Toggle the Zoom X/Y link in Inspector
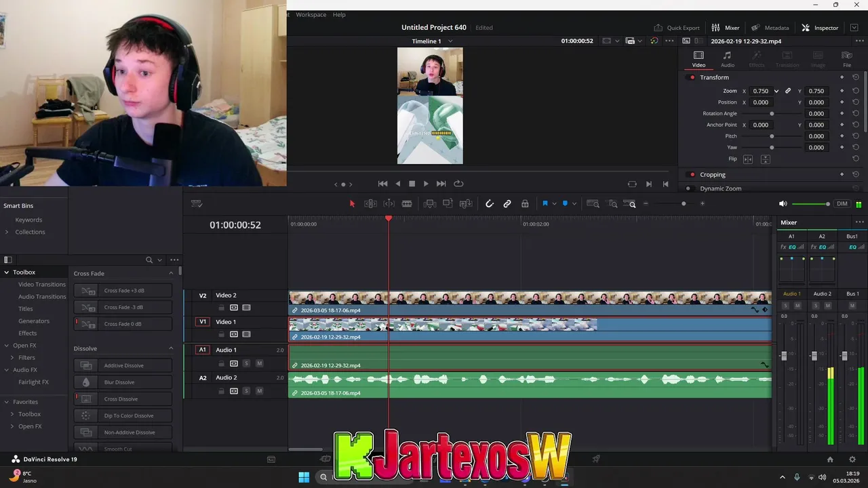Image resolution: width=868 pixels, height=488 pixels. pyautogui.click(x=788, y=91)
